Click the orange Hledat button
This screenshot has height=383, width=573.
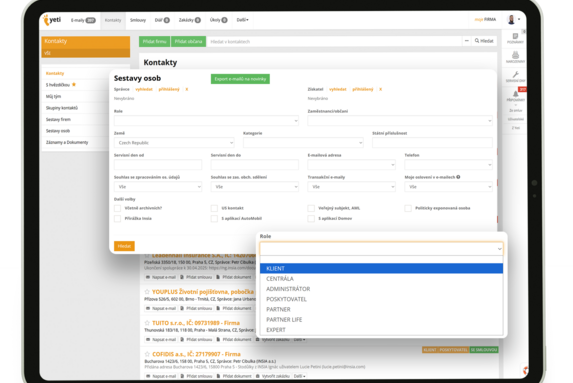(124, 246)
